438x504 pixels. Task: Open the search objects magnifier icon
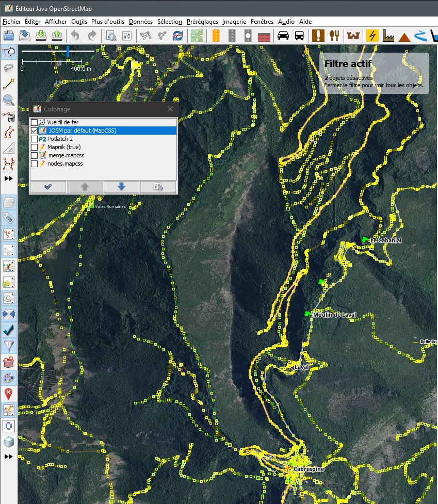pos(111,36)
